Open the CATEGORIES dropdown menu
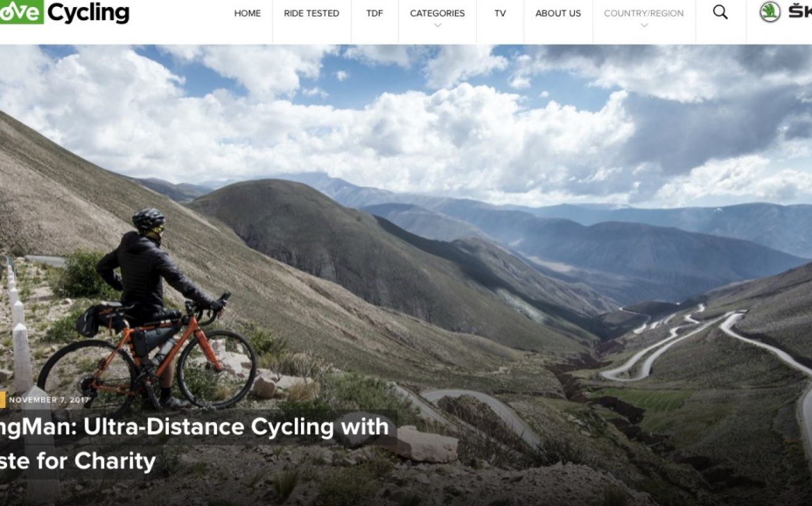Image resolution: width=812 pixels, height=506 pixels. pyautogui.click(x=437, y=13)
